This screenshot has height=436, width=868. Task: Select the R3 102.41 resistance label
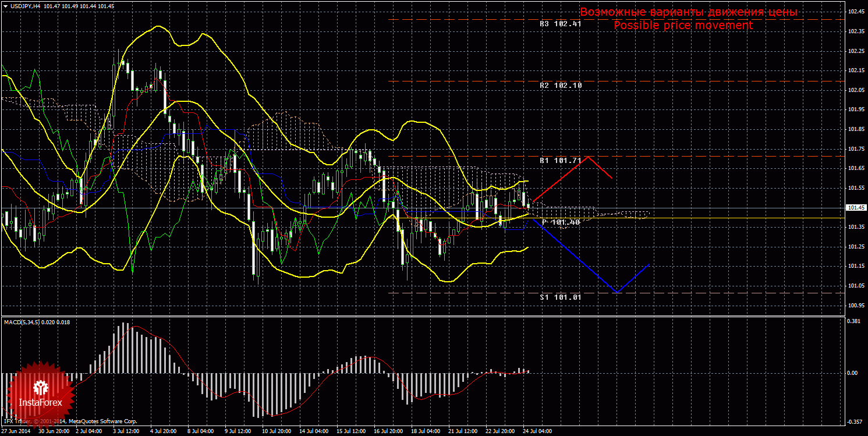pos(560,24)
